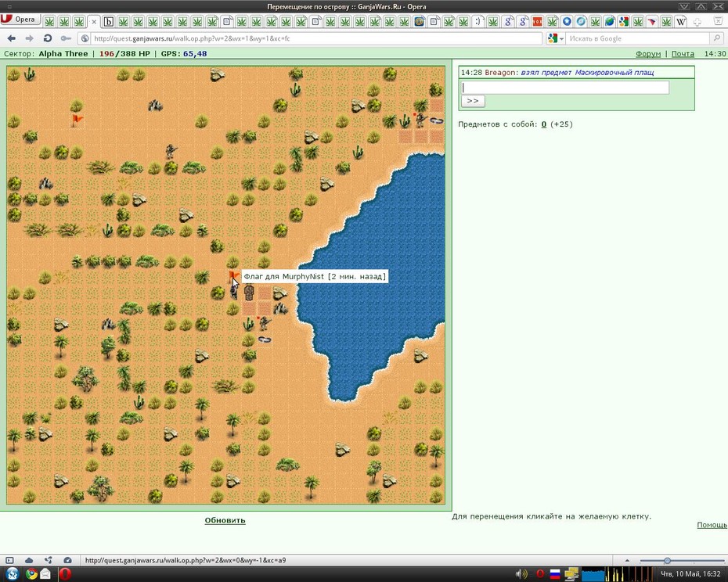Viewport: 728px width, 582px height.
Task: Open the closed tabs trash icon
Action: coord(718,21)
